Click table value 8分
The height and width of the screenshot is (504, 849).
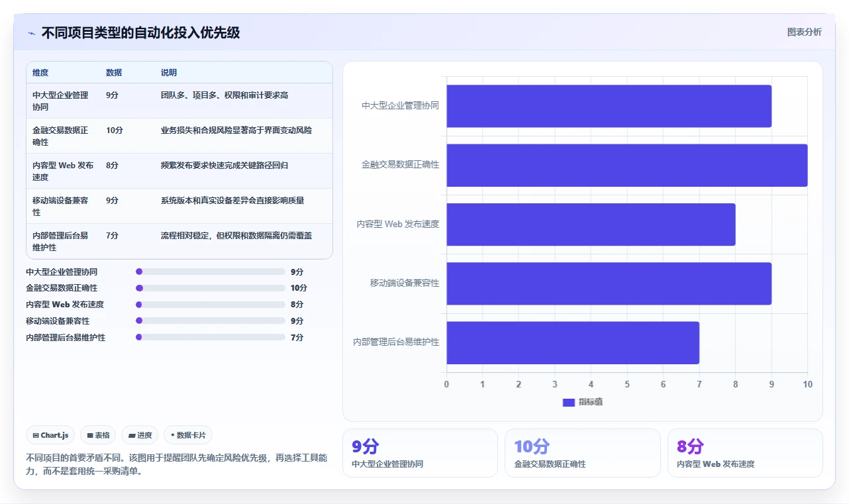[113, 166]
